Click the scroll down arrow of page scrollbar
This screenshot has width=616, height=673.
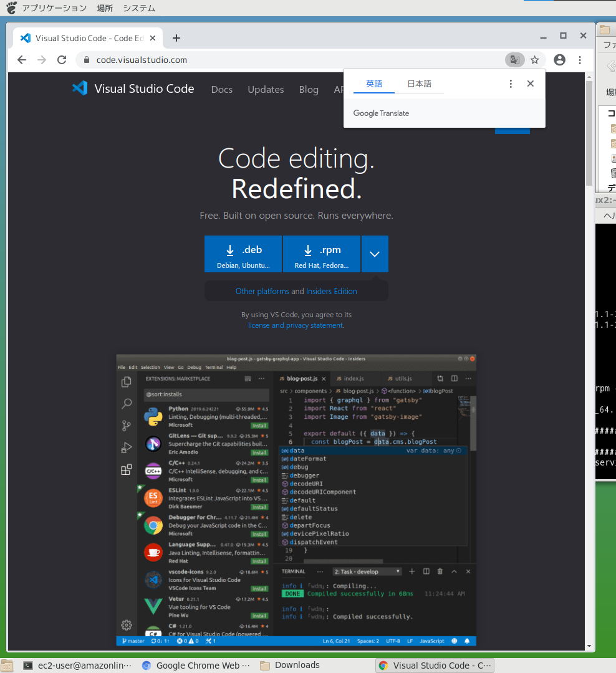click(589, 646)
